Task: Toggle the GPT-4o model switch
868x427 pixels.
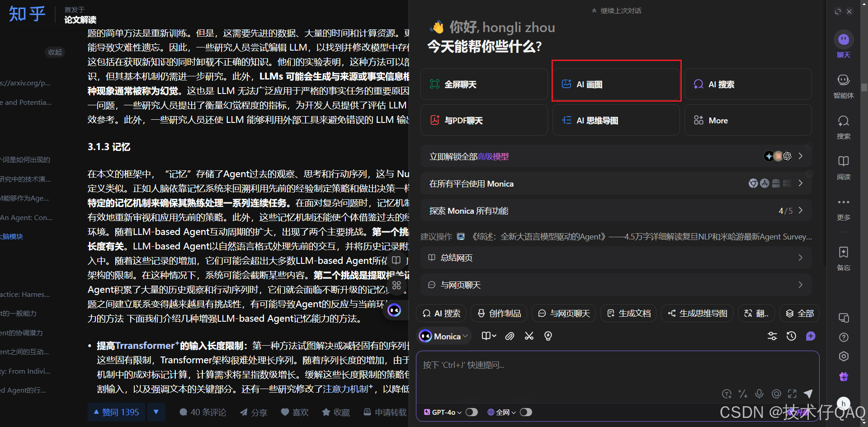Action: click(472, 412)
